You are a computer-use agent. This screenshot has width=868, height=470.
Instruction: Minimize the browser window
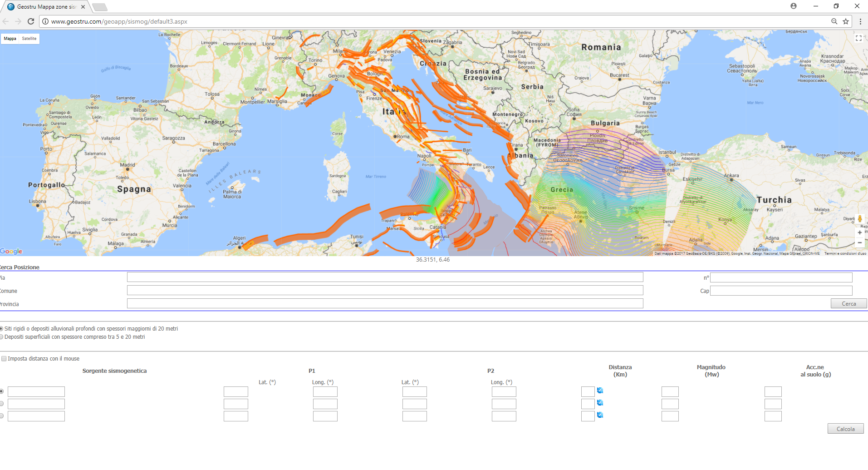[x=815, y=6]
